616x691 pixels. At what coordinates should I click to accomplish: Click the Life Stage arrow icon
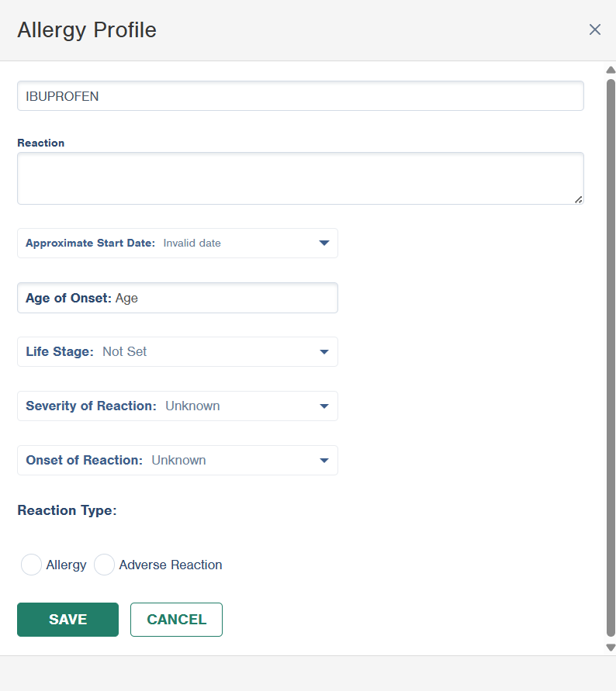point(324,351)
